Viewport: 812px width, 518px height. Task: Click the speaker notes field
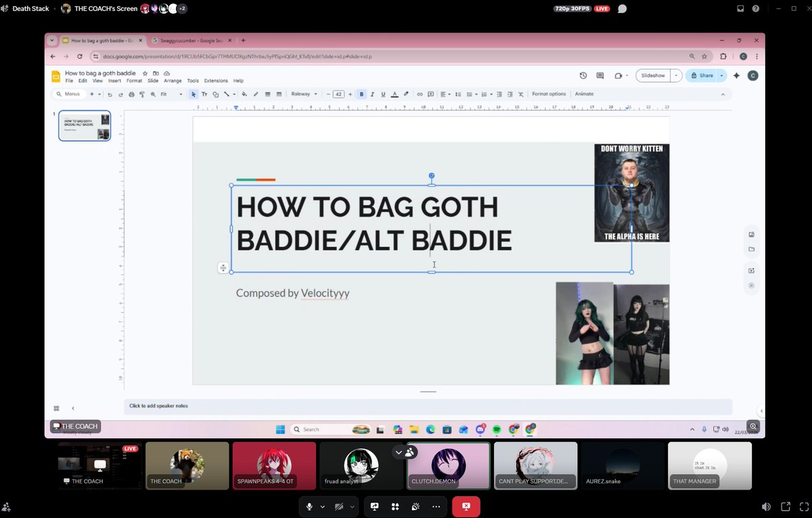(x=428, y=406)
